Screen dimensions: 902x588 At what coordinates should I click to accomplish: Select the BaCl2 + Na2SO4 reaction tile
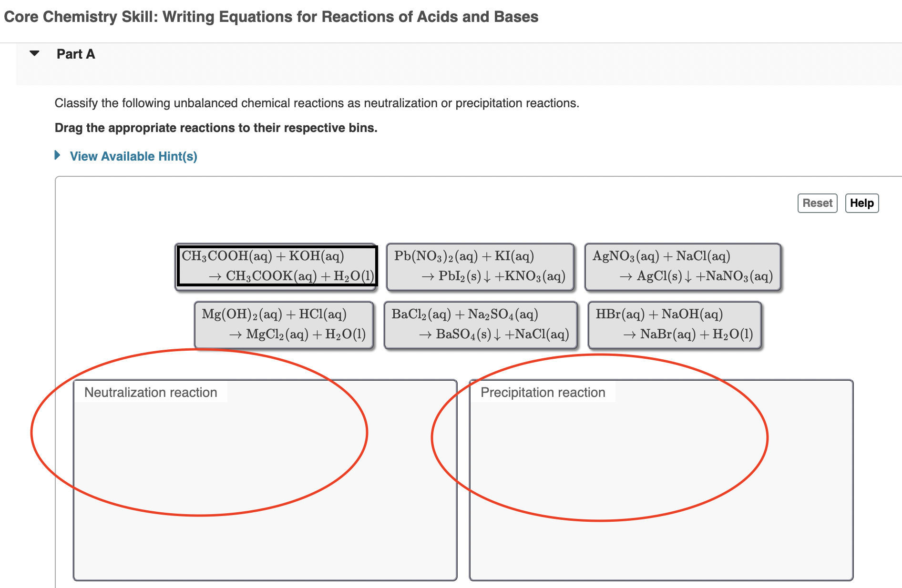(480, 324)
